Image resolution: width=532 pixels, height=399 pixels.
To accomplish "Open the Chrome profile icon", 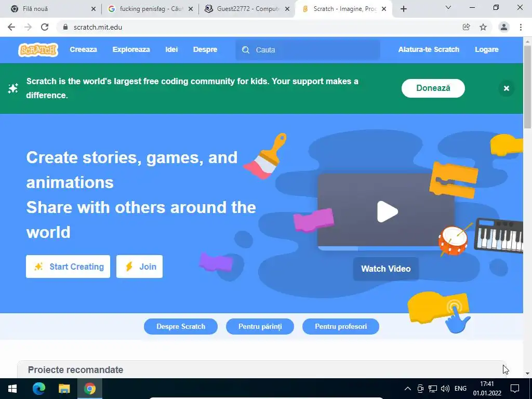I will pos(504,27).
